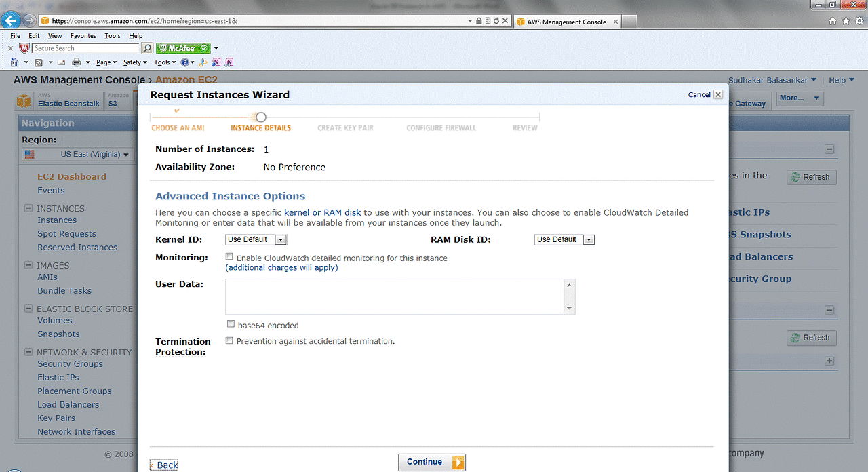Open Security Groups in navigation
This screenshot has width=868, height=472.
click(70, 364)
